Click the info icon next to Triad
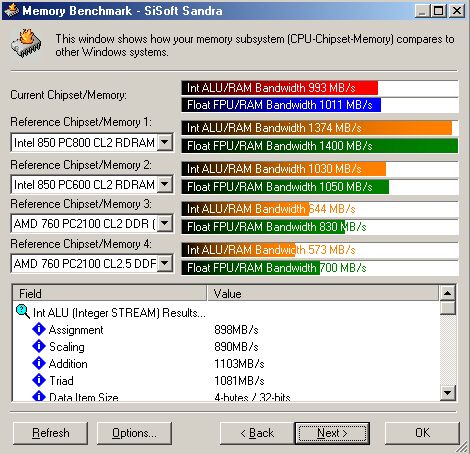The height and width of the screenshot is (454, 470). pos(39,380)
